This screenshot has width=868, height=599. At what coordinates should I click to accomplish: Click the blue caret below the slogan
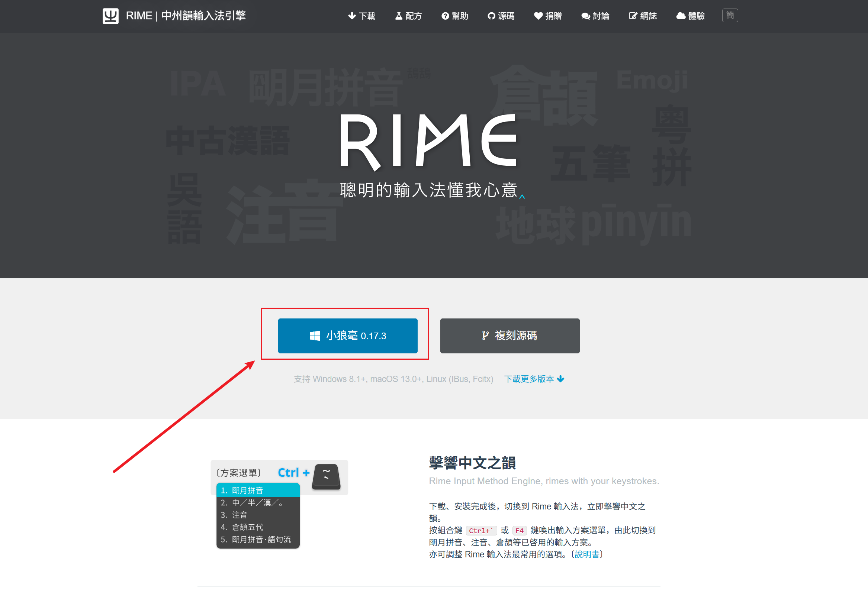click(522, 197)
